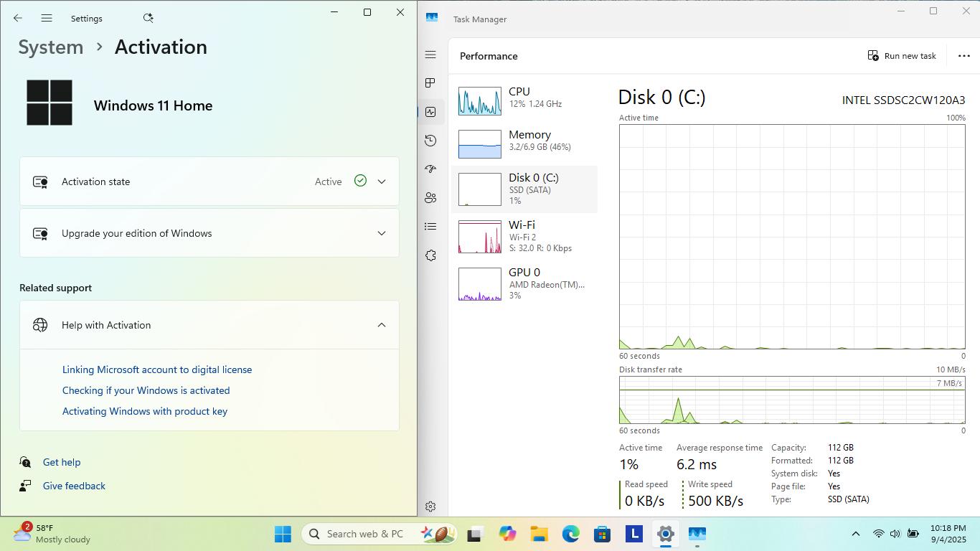The image size is (980, 551).
Task: Click the Settings search icon
Action: point(149,18)
